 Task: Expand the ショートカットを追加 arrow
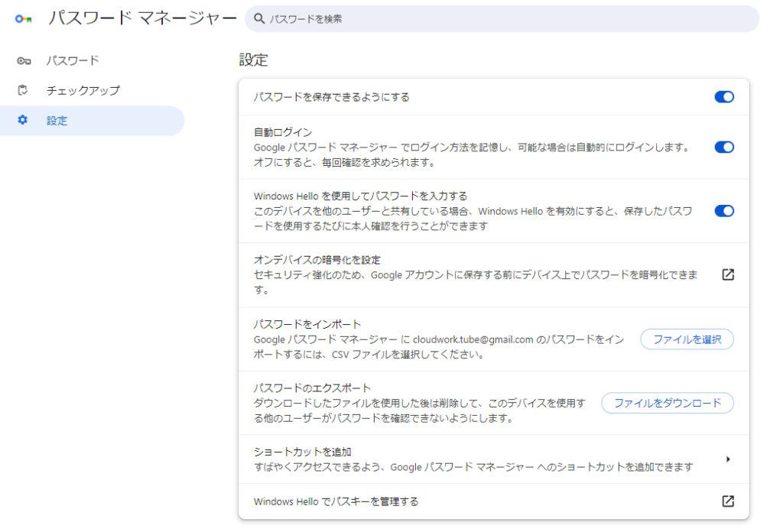(728, 459)
